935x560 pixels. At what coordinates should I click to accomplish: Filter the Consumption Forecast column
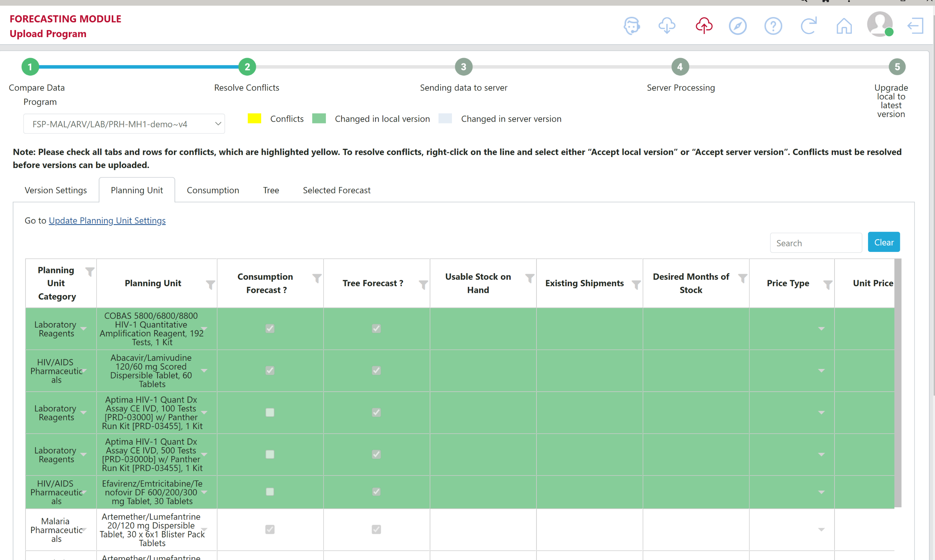pyautogui.click(x=317, y=278)
